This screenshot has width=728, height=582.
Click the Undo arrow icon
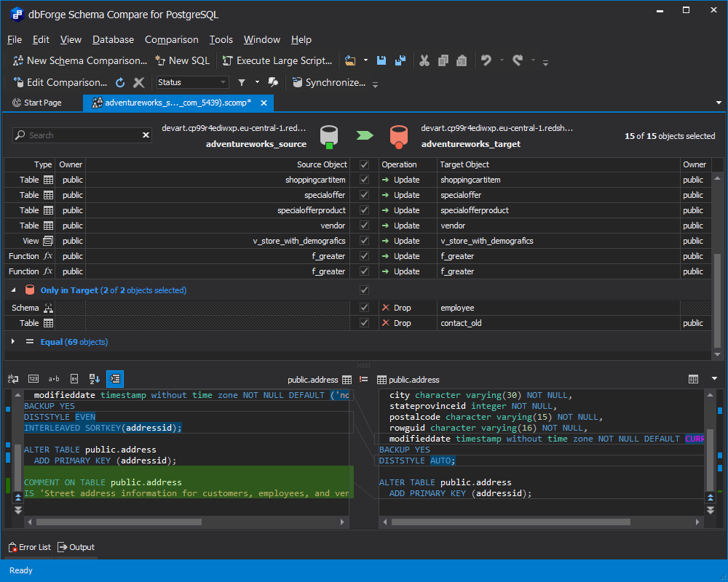[x=486, y=60]
